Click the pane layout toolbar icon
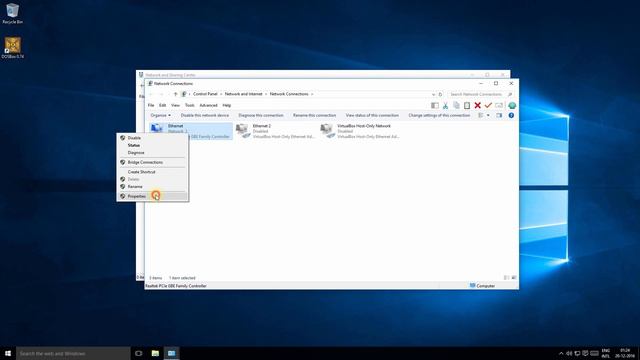Screen dimensions: 640x360 [x=435, y=106]
